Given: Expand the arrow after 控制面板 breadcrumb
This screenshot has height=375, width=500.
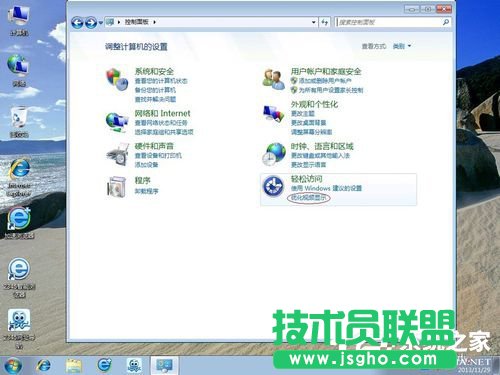Looking at the screenshot, I should (x=154, y=22).
